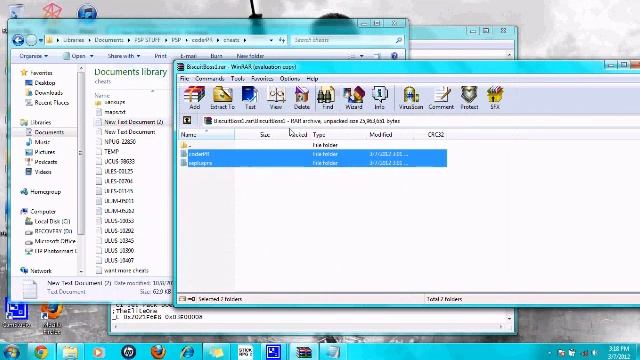This screenshot has height=360, width=640.
Task: Click the WinRAR icon on the taskbar
Action: (304, 352)
